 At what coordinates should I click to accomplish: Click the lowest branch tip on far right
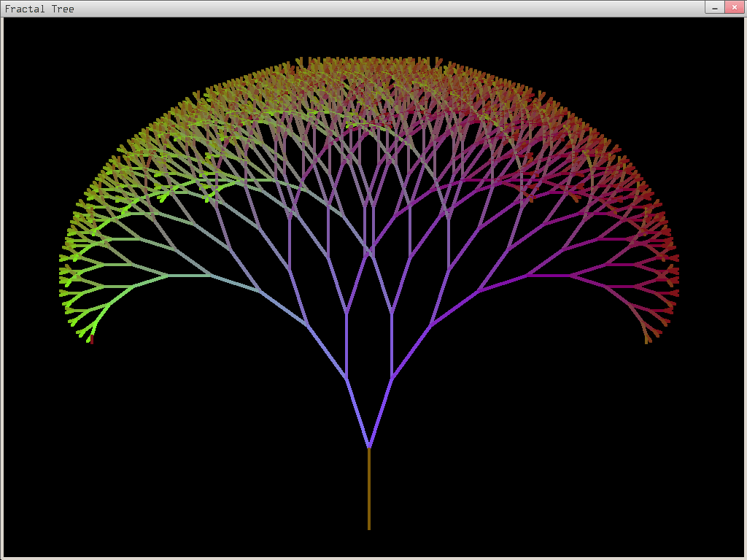(x=647, y=340)
